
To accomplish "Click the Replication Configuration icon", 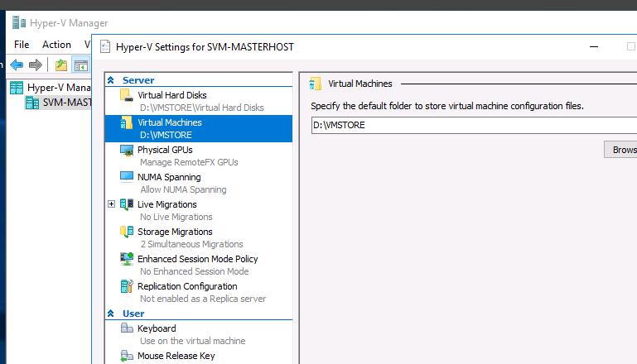I will click(127, 286).
